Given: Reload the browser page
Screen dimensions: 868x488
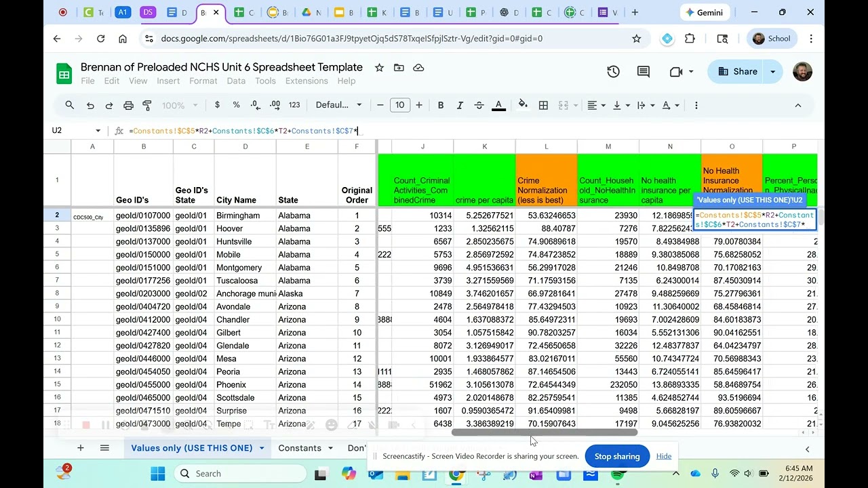Looking at the screenshot, I should (100, 39).
